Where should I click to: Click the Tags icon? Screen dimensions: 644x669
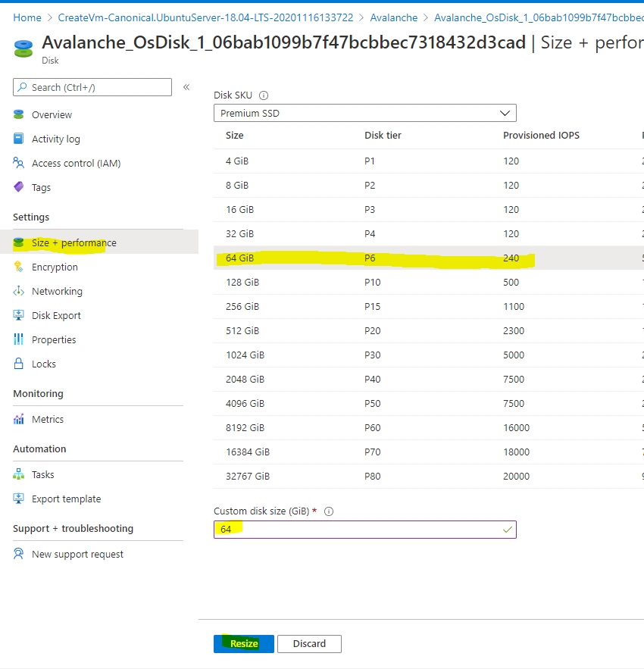coord(19,187)
